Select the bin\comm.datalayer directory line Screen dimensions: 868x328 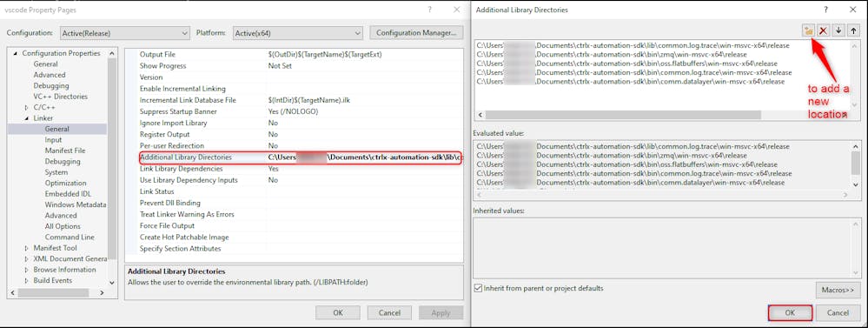[x=631, y=82]
